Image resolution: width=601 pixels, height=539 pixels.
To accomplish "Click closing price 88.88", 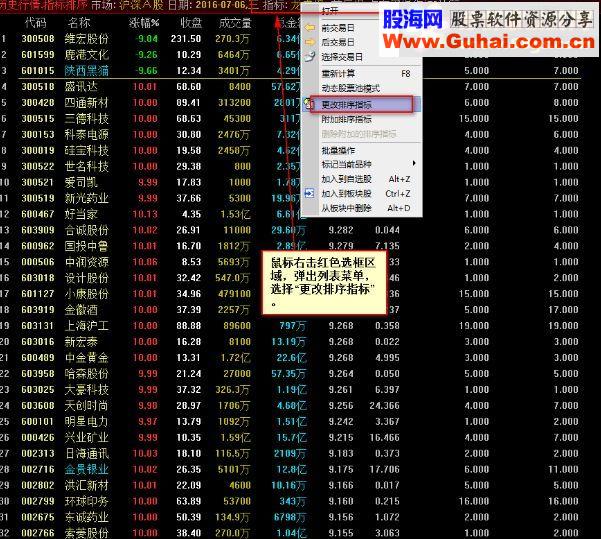I will 189,326.
